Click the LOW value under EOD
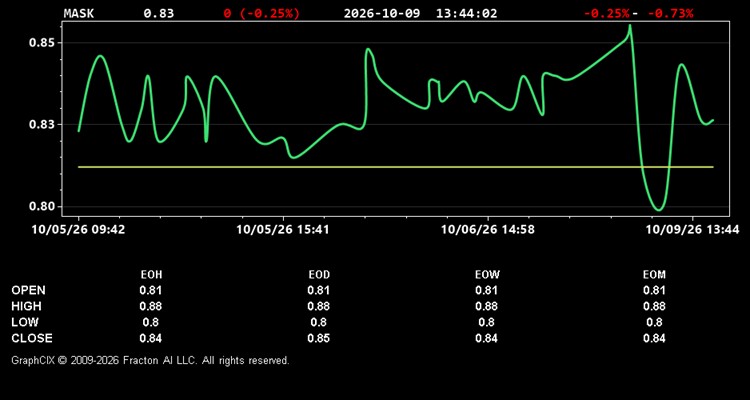The image size is (750, 400). [319, 322]
